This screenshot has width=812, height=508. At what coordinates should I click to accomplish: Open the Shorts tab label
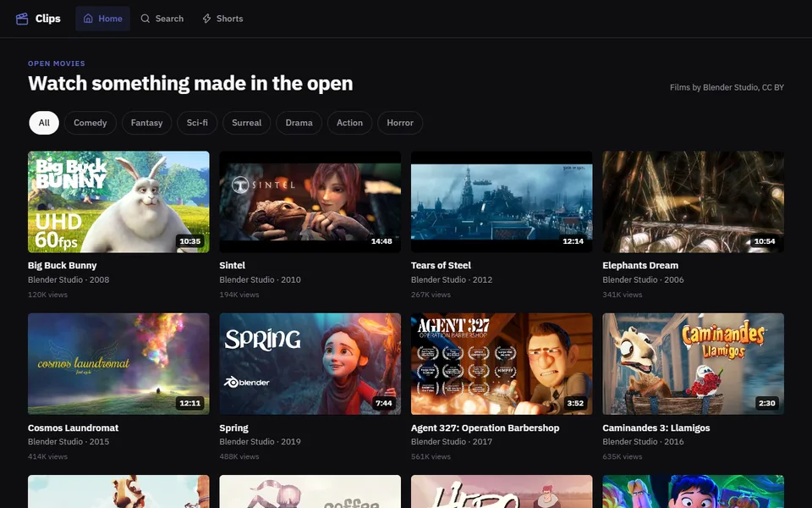[x=229, y=19]
